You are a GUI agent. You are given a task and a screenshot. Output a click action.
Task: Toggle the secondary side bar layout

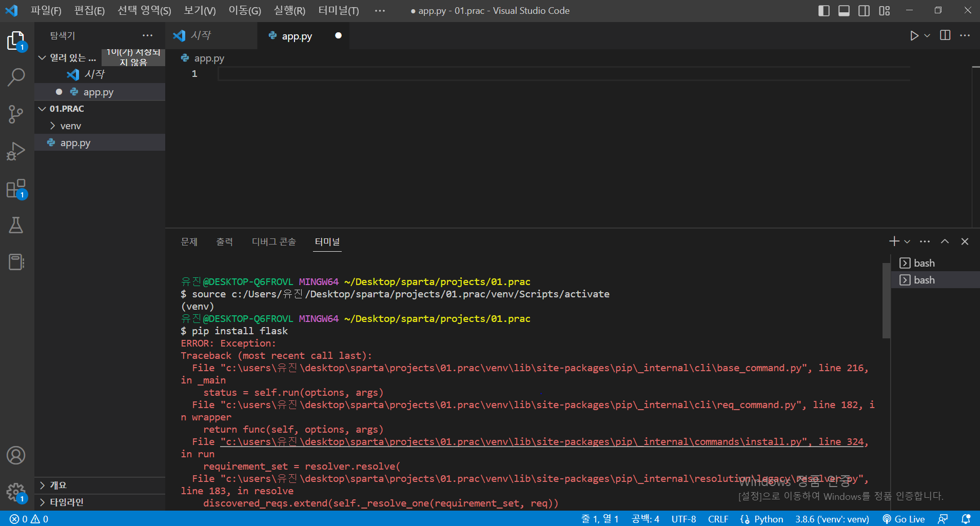[864, 11]
